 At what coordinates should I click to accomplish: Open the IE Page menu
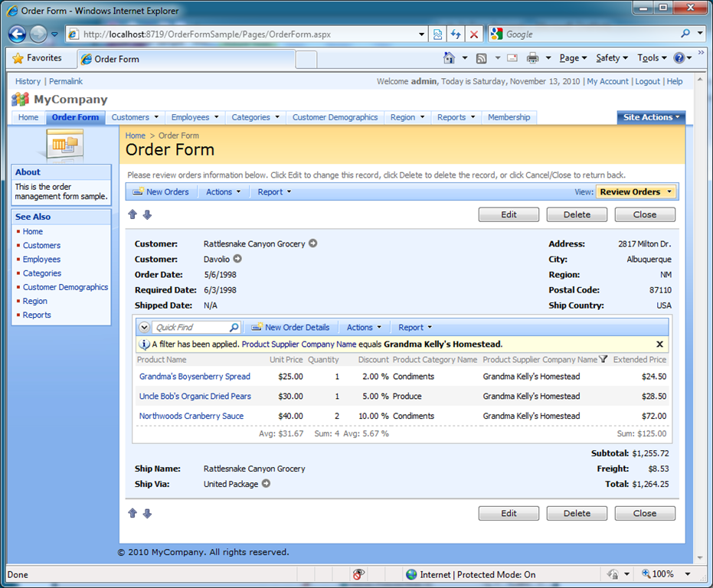tap(573, 57)
